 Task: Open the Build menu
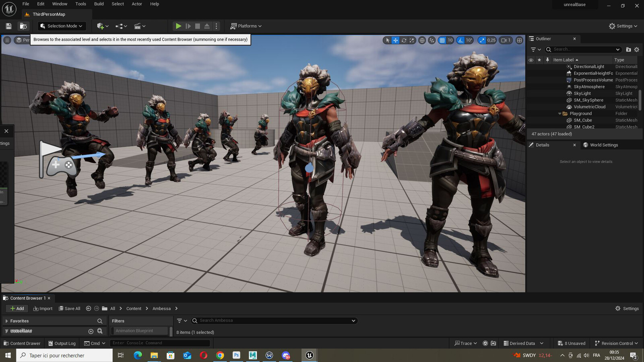tap(99, 4)
